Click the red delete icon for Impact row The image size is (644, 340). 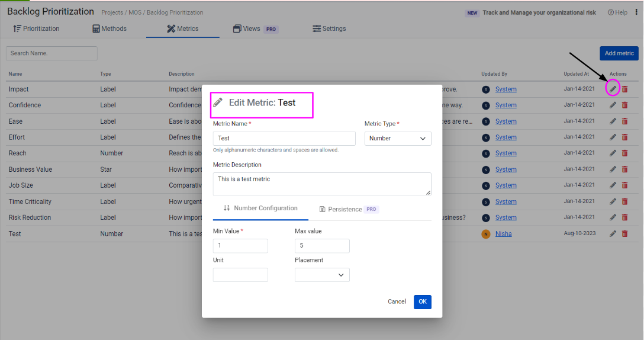624,89
